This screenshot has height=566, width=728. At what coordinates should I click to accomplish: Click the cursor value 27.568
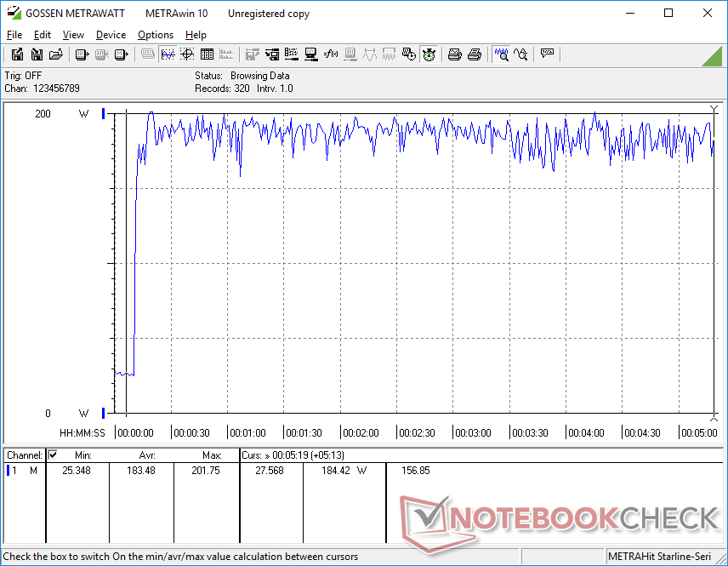[270, 471]
